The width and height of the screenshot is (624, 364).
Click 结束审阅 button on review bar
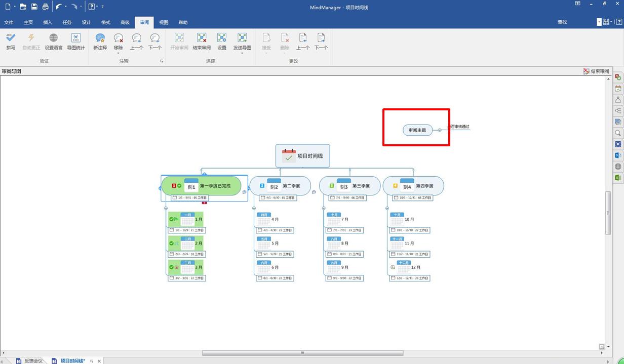596,71
